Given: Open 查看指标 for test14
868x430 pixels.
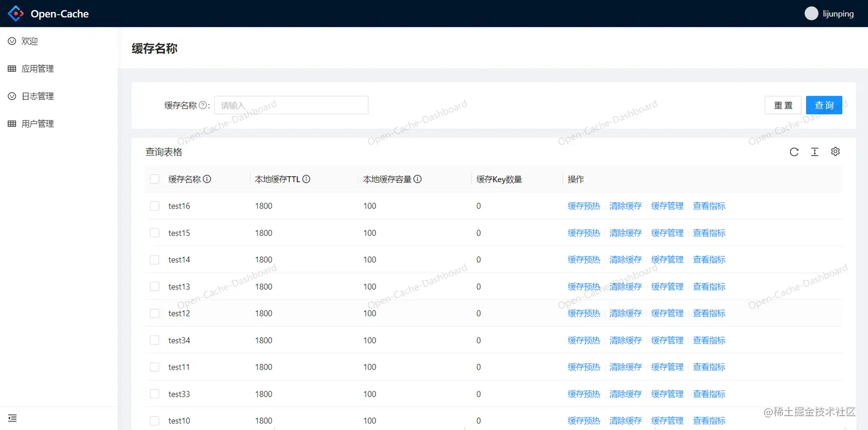Looking at the screenshot, I should point(710,260).
